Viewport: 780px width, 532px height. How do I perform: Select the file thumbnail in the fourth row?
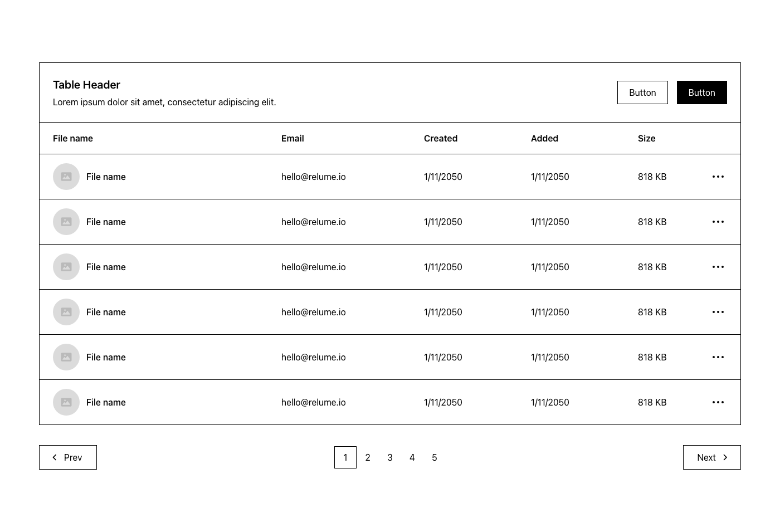pyautogui.click(x=66, y=312)
